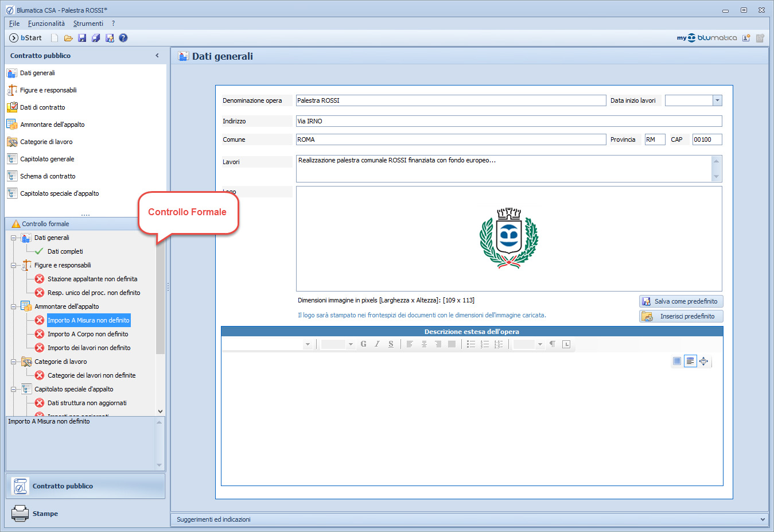This screenshot has height=532, width=774.
Task: Open the Funzionalità menu
Action: click(x=46, y=24)
